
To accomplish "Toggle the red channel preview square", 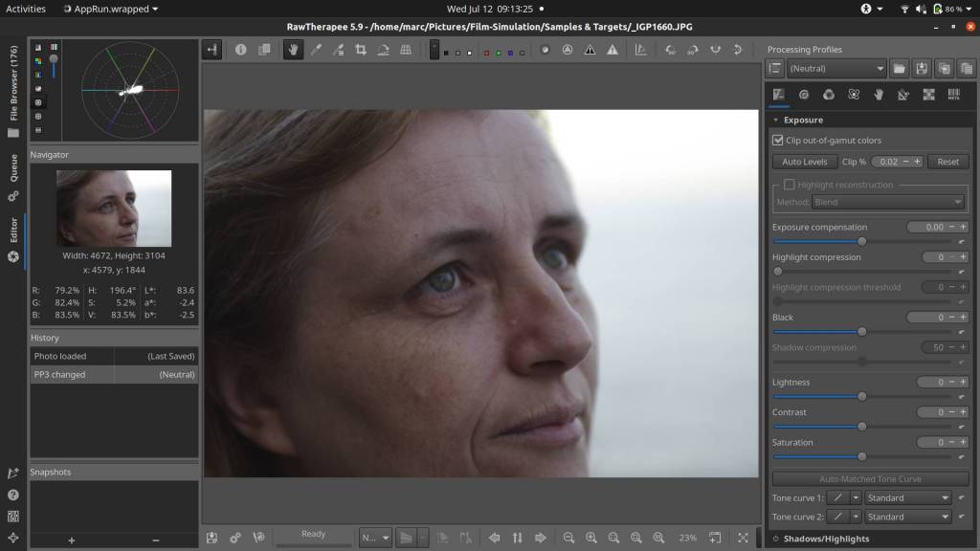I will pyautogui.click(x=487, y=52).
